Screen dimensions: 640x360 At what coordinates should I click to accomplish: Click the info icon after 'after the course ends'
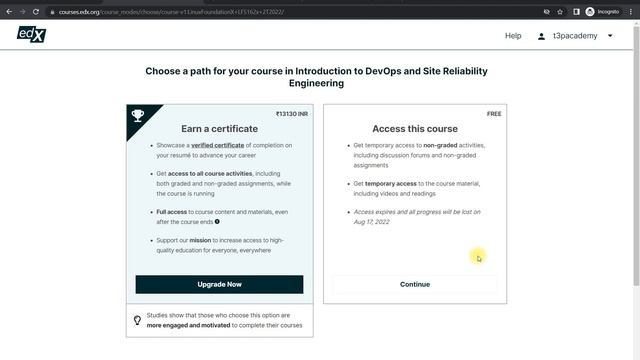tap(217, 222)
